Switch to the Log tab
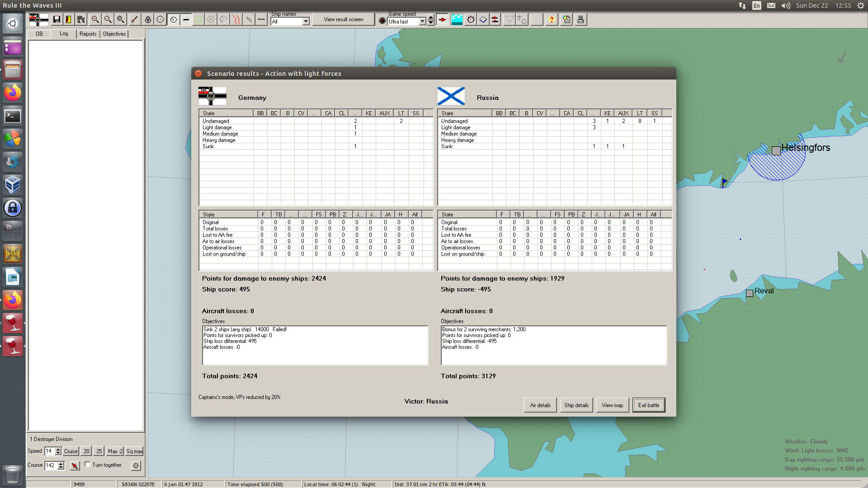Screen dimensions: 868x488 tap(64, 34)
